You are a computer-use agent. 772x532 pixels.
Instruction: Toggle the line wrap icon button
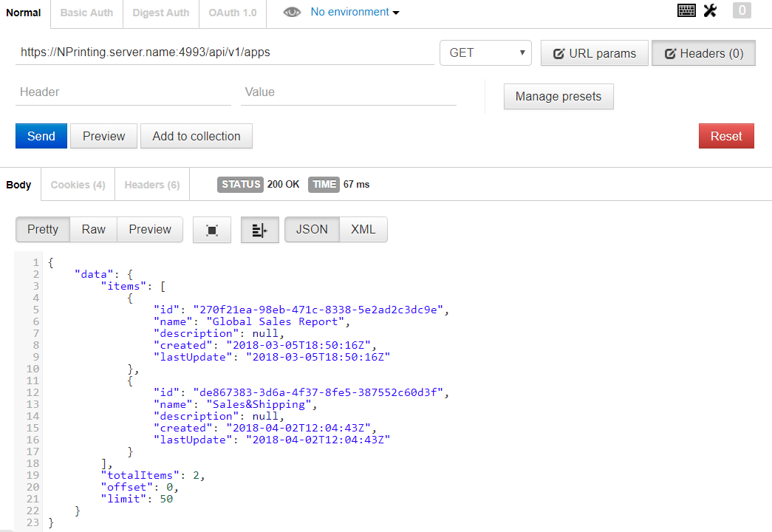click(x=259, y=230)
